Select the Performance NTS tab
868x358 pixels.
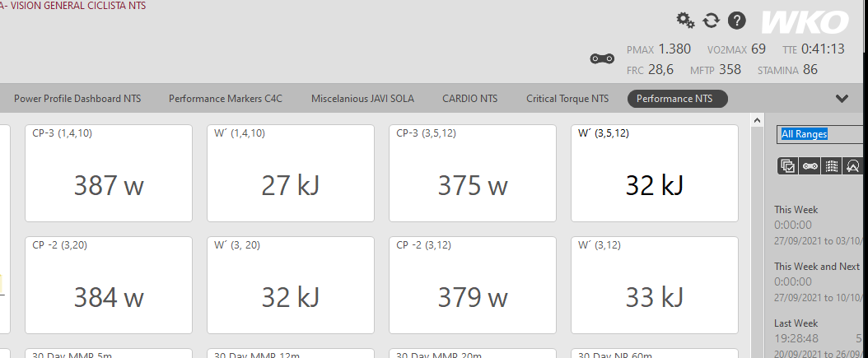tap(678, 99)
